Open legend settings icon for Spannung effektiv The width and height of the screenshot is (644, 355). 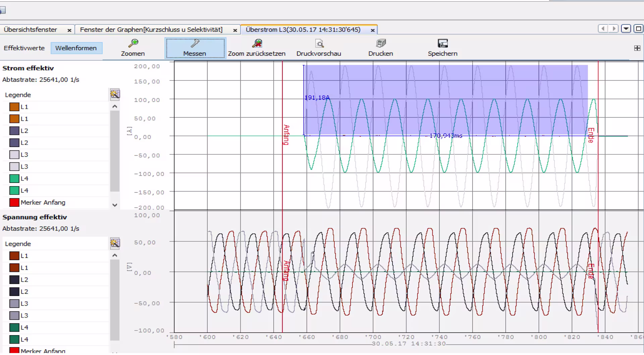tap(115, 243)
